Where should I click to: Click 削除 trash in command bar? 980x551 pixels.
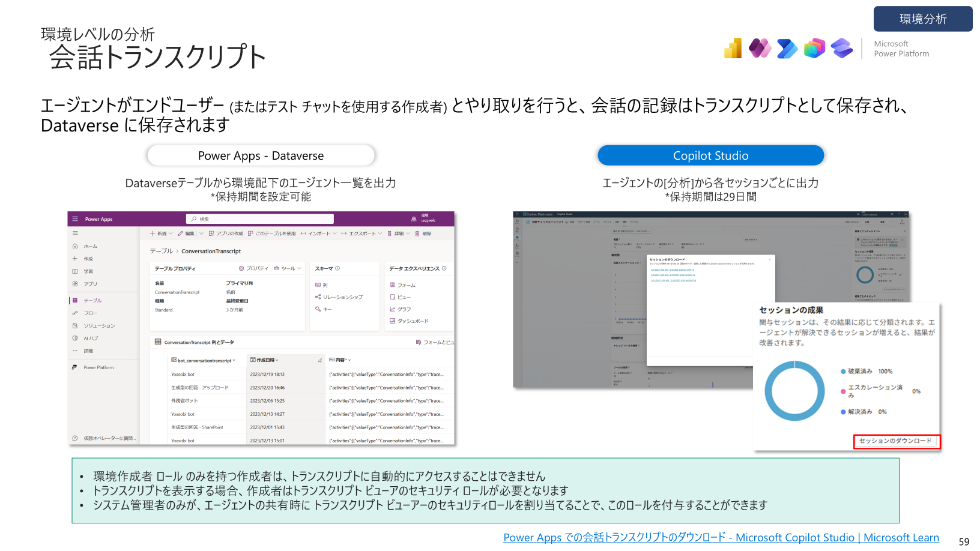423,233
